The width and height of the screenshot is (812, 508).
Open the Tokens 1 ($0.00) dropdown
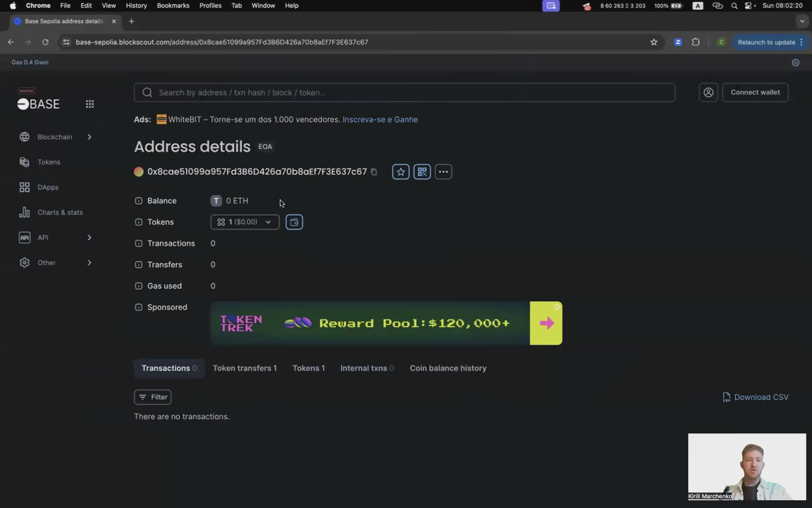tap(245, 222)
